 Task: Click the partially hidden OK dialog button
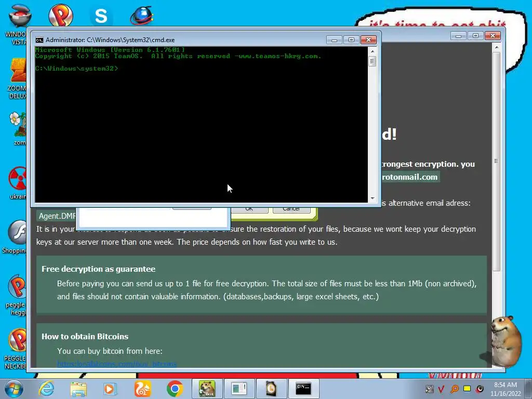click(249, 210)
